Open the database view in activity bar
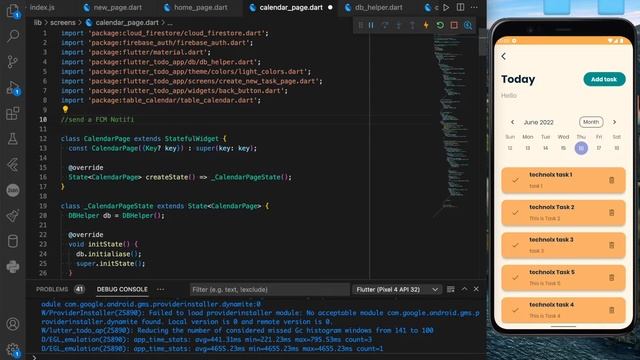The image size is (640, 360). pyautogui.click(x=13, y=241)
